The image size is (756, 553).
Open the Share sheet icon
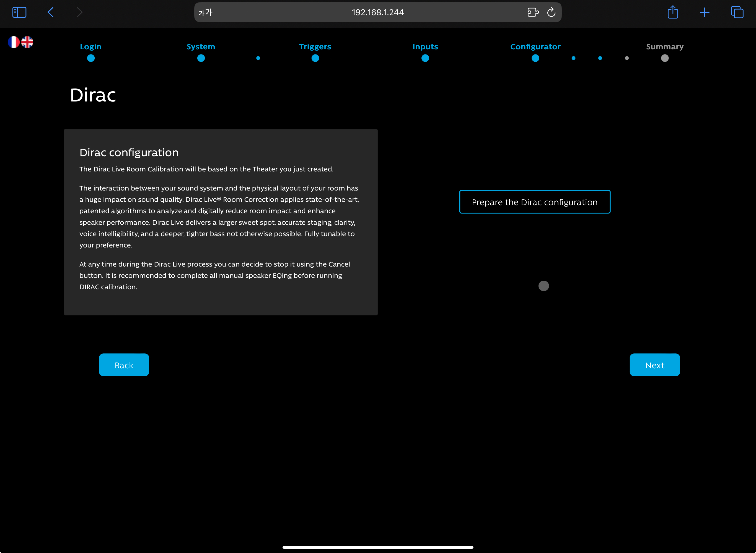click(x=673, y=12)
